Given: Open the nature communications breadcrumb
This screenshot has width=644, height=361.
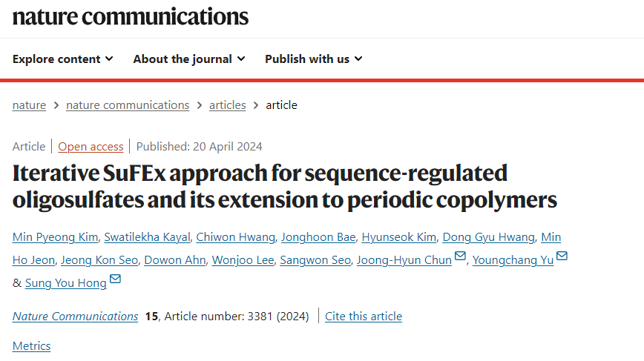Looking at the screenshot, I should point(128,105).
